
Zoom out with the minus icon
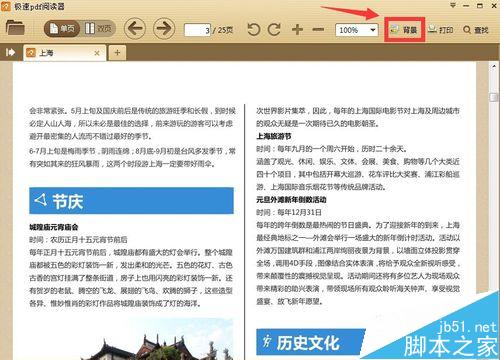(x=318, y=30)
